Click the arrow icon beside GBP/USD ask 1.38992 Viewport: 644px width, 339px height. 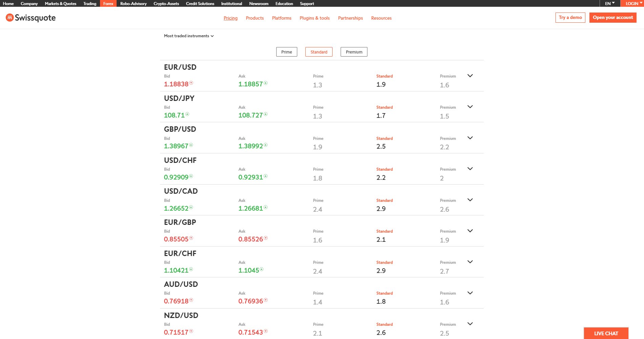pyautogui.click(x=266, y=145)
